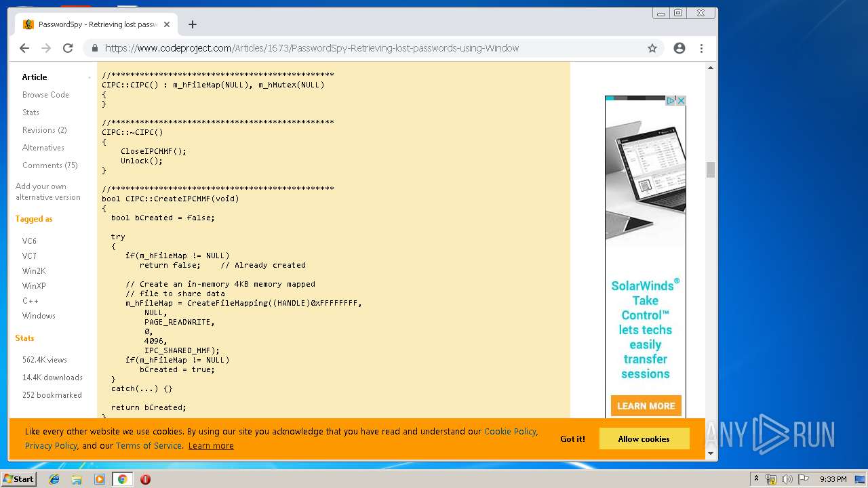Click the page scrollbar thumb
The height and width of the screenshot is (488, 868).
(711, 169)
